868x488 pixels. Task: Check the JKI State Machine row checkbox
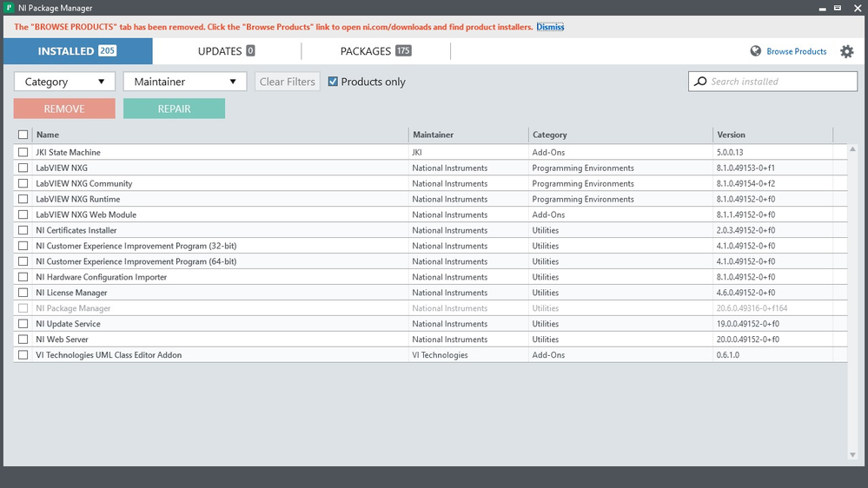[x=23, y=152]
